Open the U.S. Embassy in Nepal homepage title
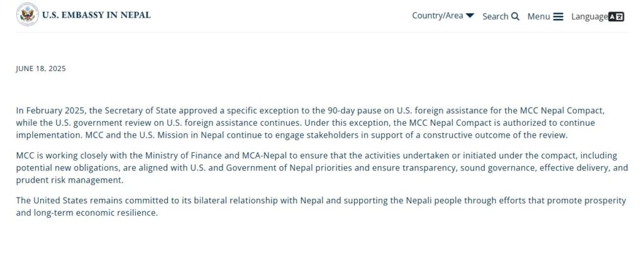The width and height of the screenshot is (644, 253). point(96,15)
